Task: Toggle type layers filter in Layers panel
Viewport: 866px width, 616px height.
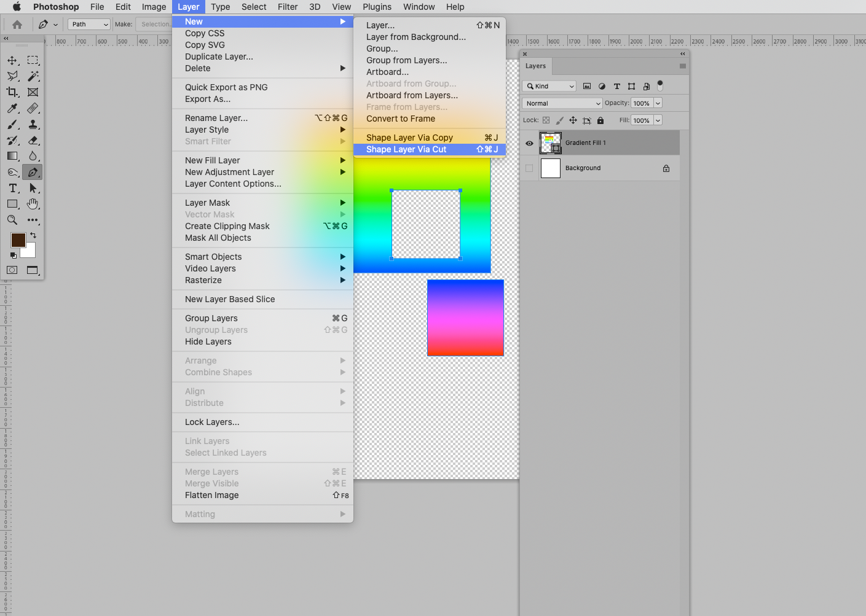Action: [616, 86]
